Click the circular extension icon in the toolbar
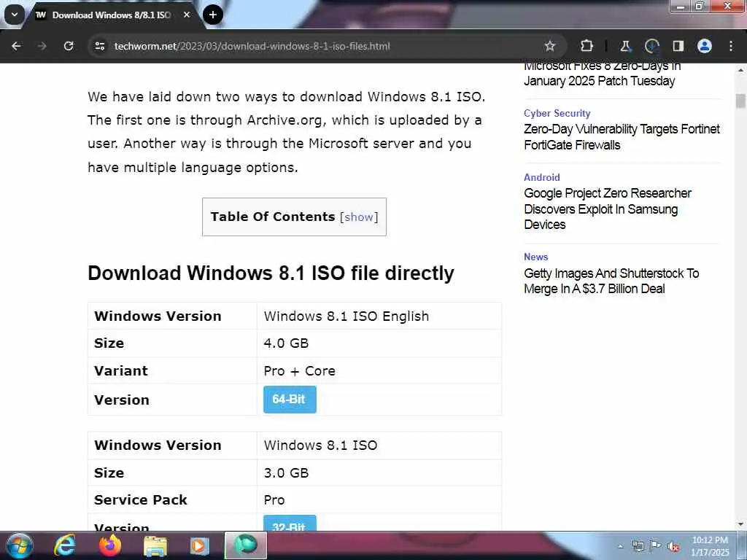 pos(651,46)
